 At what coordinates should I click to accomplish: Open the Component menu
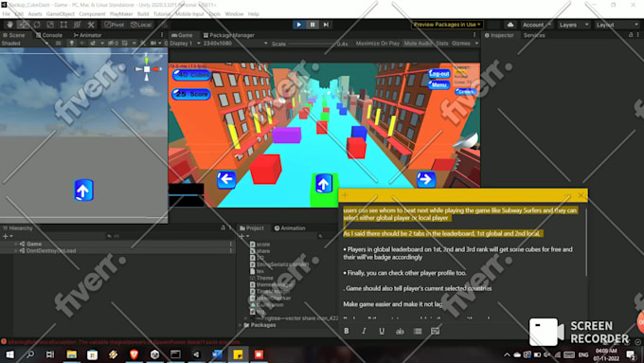(x=92, y=14)
